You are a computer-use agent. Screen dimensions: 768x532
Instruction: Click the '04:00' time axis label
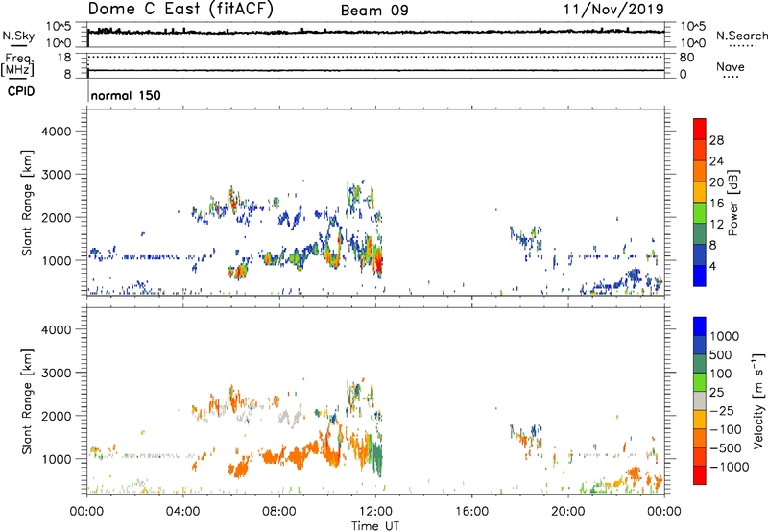pos(183,512)
